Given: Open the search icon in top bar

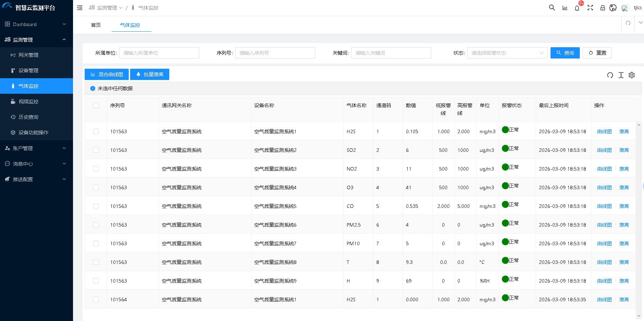Looking at the screenshot, I should click(552, 8).
